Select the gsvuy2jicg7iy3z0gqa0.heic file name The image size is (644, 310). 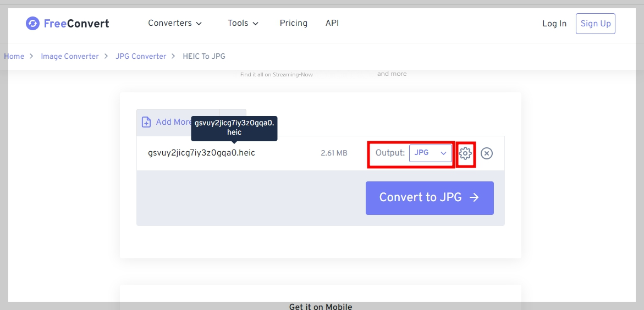[201, 153]
